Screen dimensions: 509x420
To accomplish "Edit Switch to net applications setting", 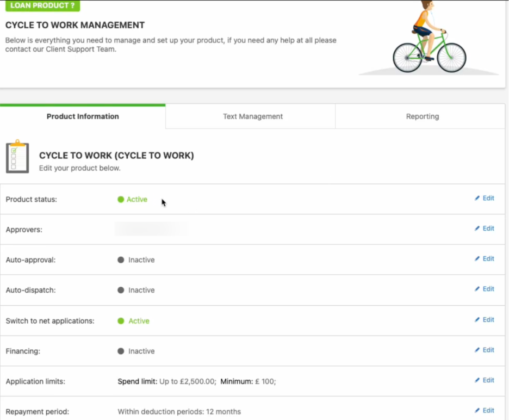I will tap(484, 320).
